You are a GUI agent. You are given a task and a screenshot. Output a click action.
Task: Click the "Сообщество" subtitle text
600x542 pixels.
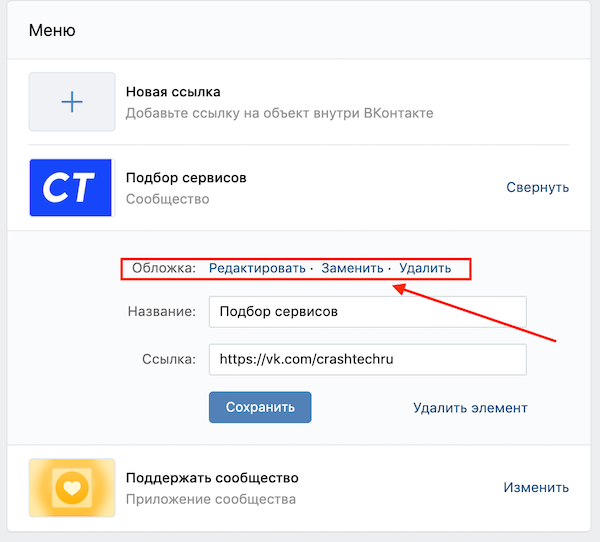pos(167,199)
